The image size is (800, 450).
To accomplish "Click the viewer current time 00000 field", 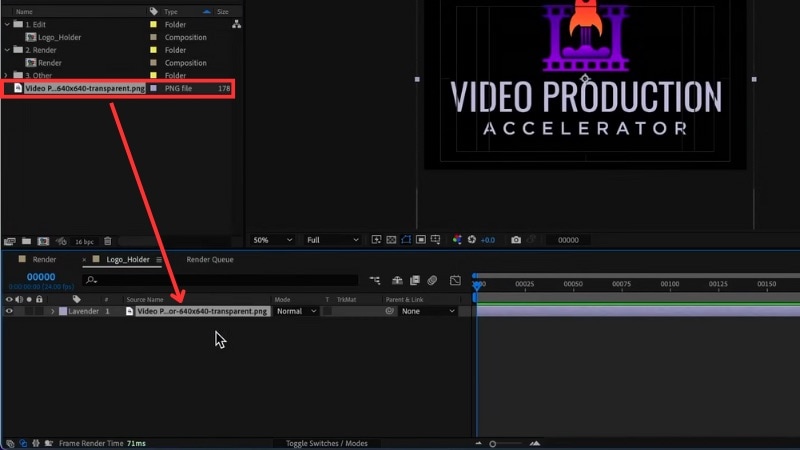I will pyautogui.click(x=568, y=240).
